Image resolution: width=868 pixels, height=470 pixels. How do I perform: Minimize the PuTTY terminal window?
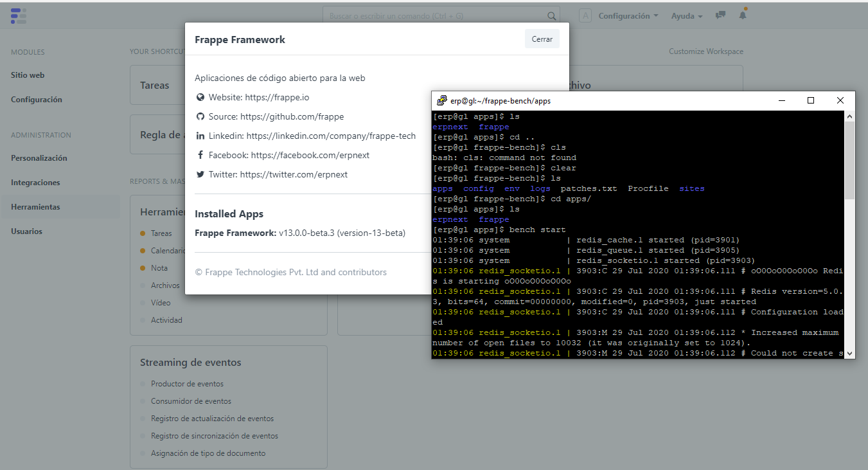click(x=781, y=100)
